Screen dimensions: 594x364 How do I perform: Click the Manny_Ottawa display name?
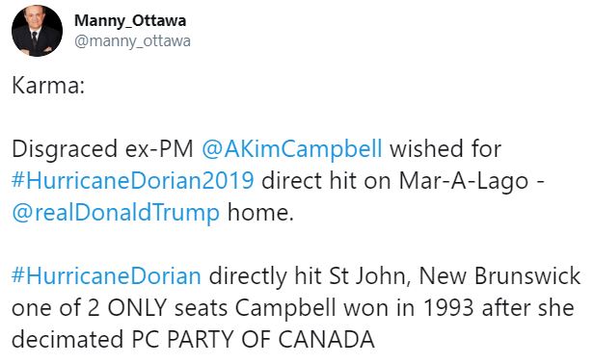130,21
